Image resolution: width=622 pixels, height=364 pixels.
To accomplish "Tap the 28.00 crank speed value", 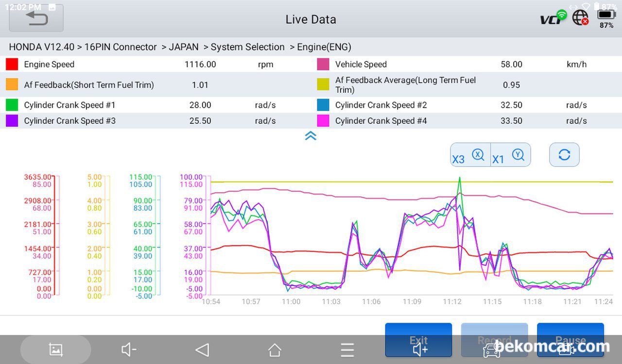I will point(200,105).
